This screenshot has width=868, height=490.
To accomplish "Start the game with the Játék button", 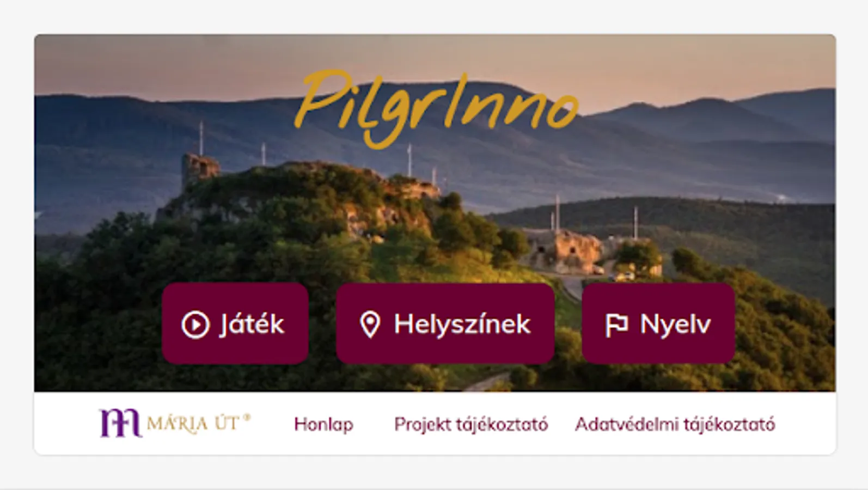I will point(235,323).
